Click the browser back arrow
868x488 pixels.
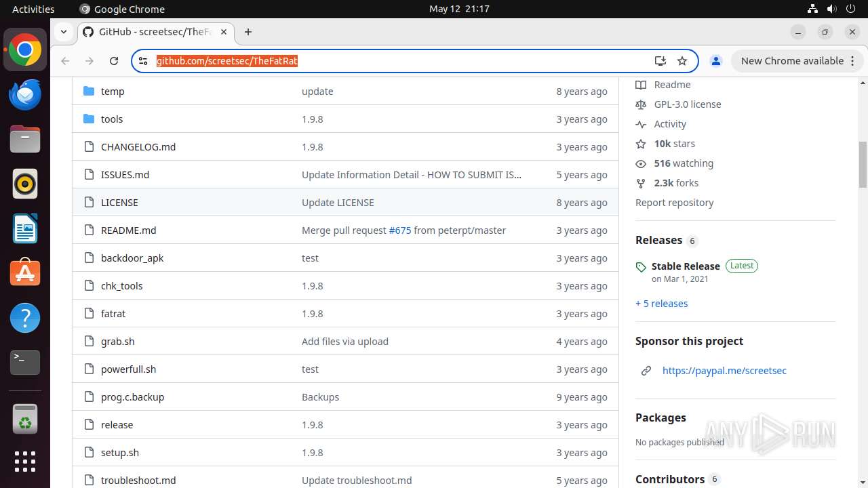[x=65, y=61]
